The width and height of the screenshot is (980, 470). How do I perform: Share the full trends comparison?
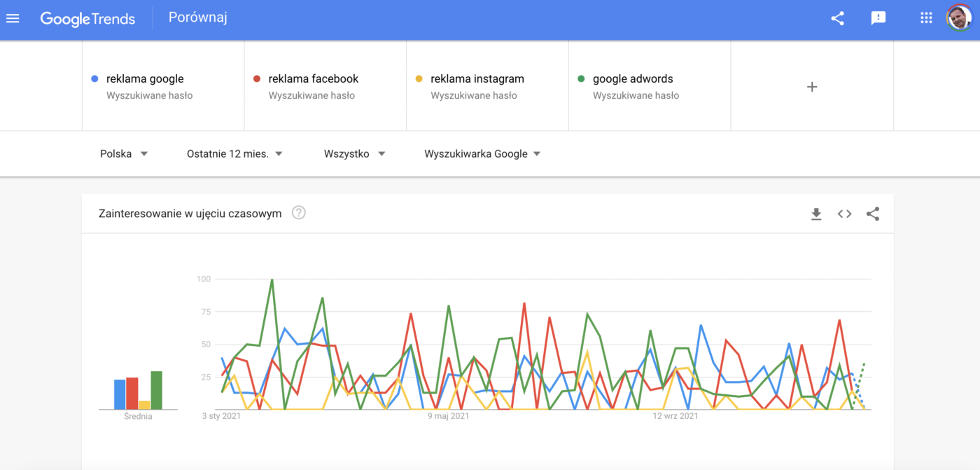tap(837, 19)
